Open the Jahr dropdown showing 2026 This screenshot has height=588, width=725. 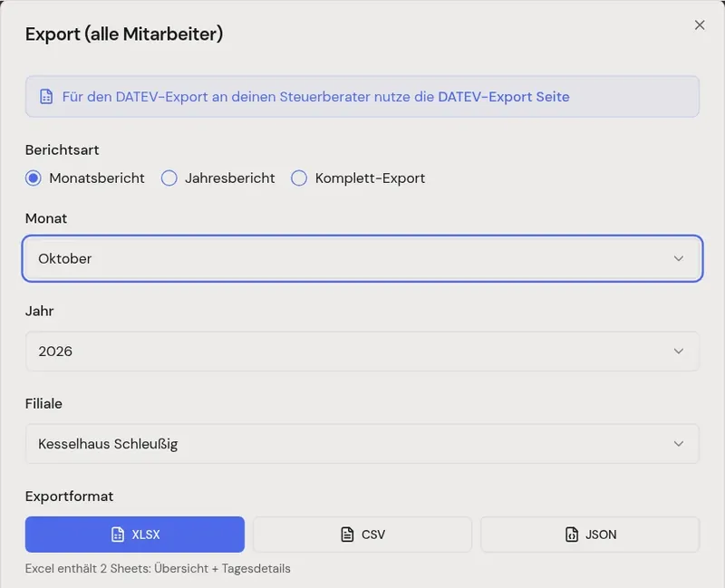(362, 352)
